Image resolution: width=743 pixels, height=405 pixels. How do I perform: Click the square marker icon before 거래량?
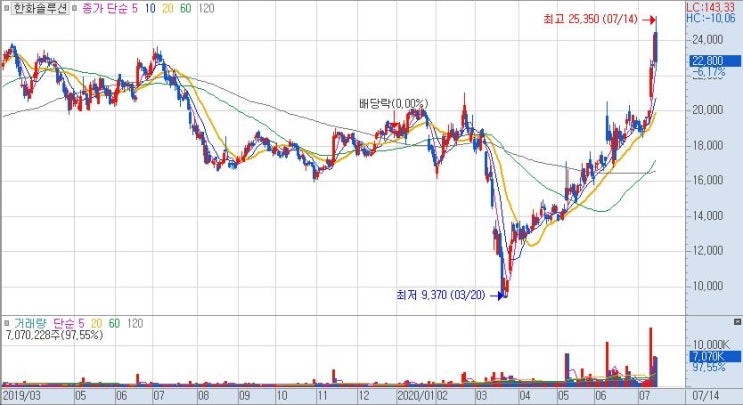[6, 324]
